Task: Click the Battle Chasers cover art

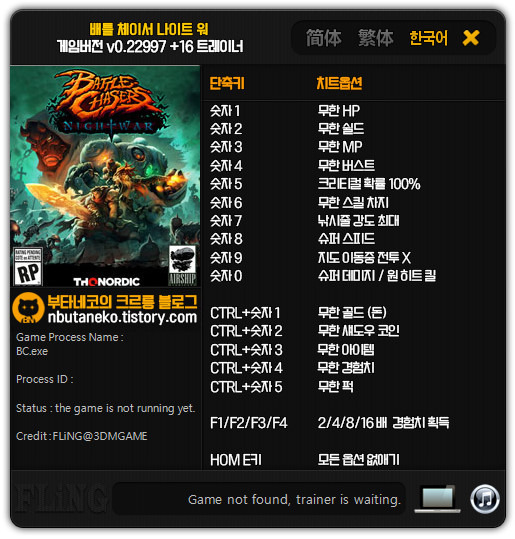Action: click(105, 176)
